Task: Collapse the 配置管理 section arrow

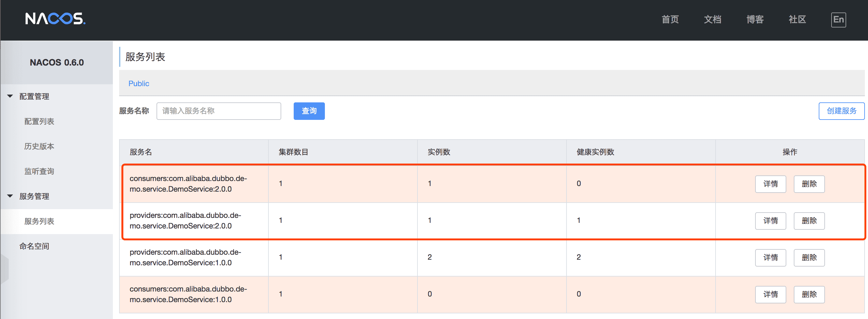Action: tap(10, 96)
